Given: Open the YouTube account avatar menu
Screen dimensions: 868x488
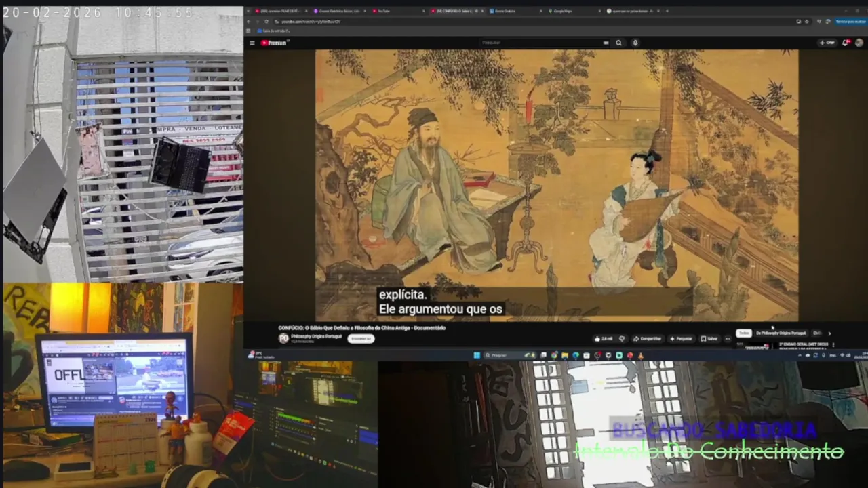Looking at the screenshot, I should (859, 43).
